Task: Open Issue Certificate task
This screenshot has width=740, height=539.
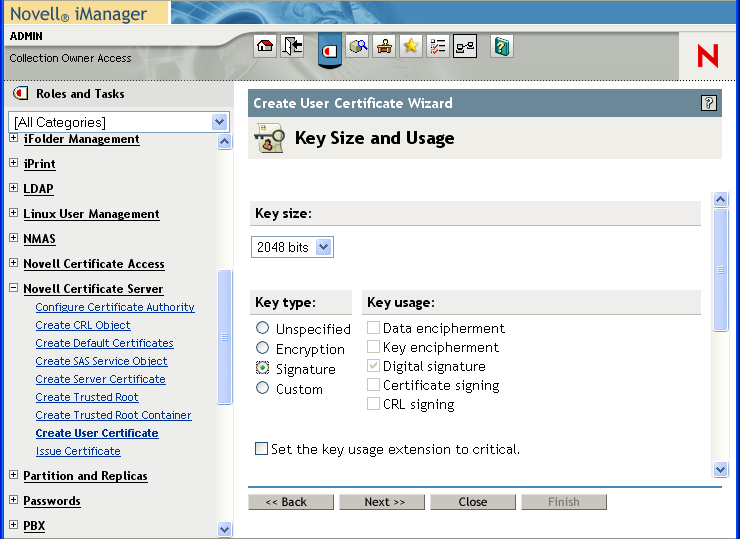Action: coord(78,451)
